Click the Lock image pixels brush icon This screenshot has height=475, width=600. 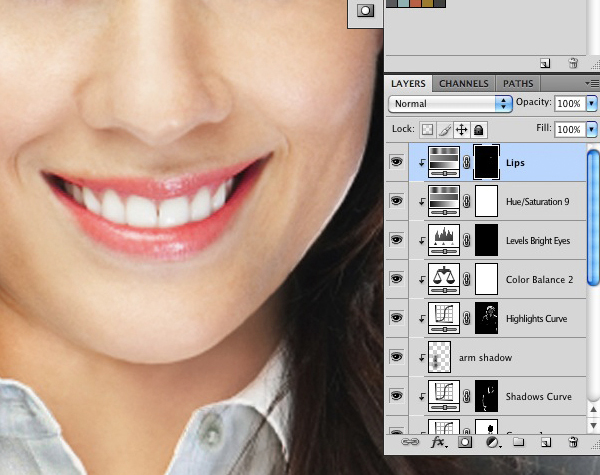point(444,130)
